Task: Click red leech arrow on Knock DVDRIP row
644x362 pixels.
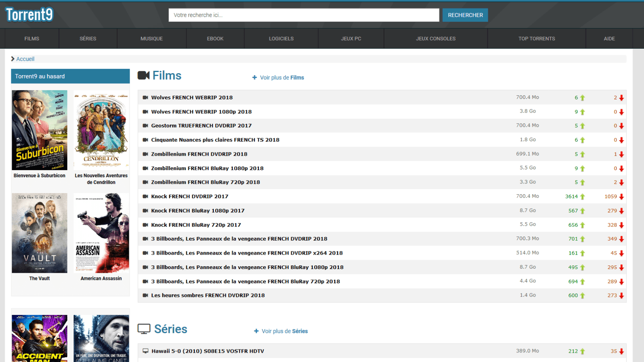Action: coord(621,197)
